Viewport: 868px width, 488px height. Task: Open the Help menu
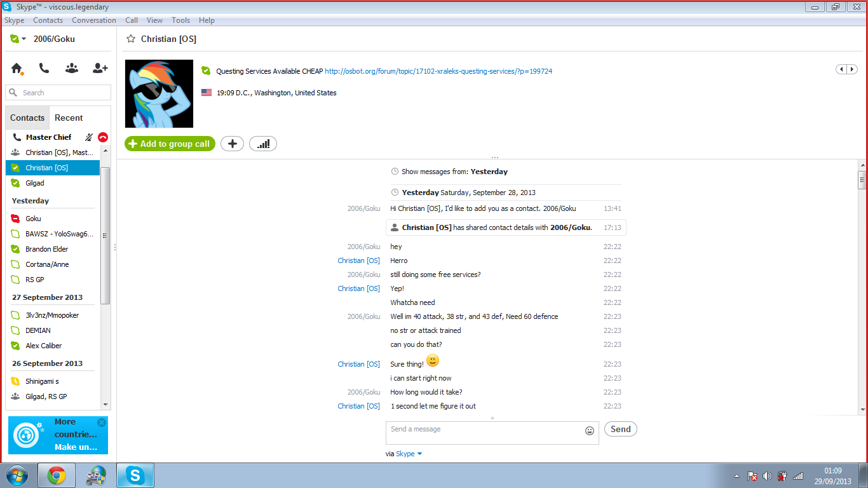pos(207,20)
